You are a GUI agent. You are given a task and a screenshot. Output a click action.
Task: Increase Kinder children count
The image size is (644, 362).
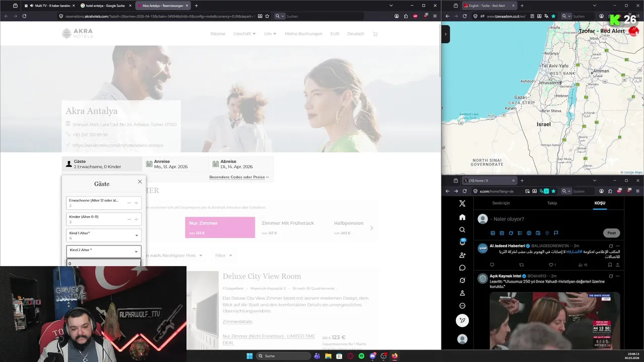tap(136, 219)
